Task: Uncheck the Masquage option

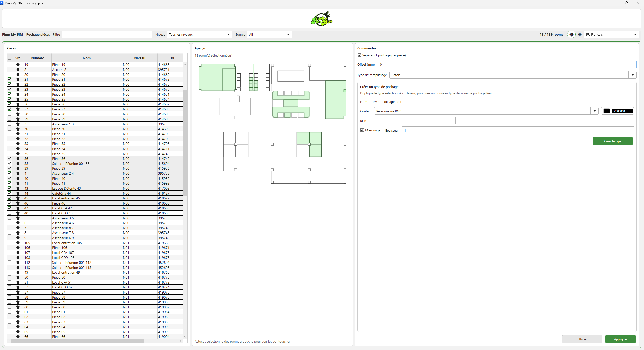Action: click(x=362, y=130)
